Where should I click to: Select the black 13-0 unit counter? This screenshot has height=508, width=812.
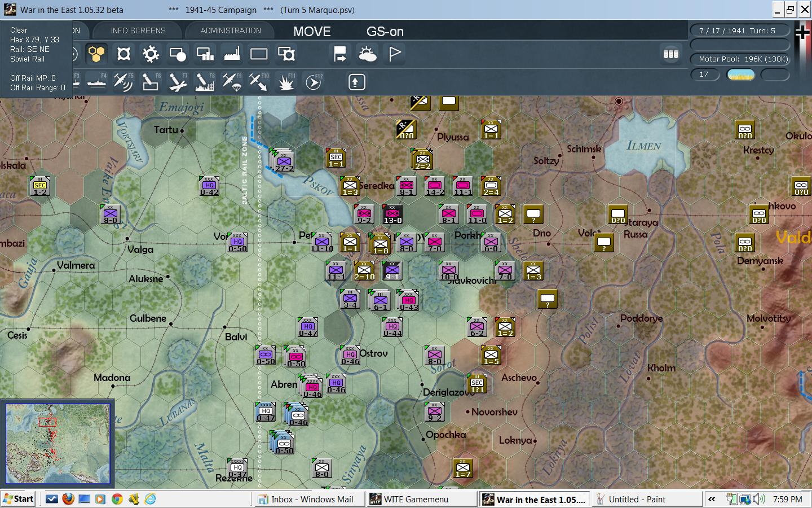point(392,214)
